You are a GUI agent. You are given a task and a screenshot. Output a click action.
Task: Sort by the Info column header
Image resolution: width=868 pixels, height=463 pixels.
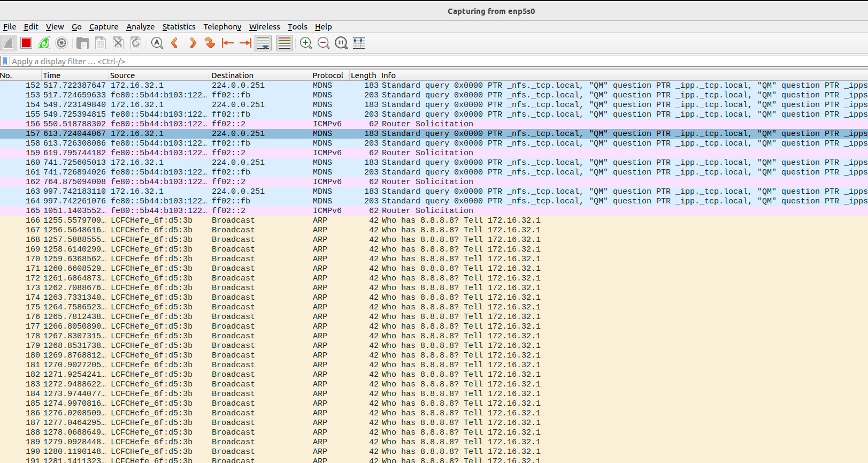(624, 75)
